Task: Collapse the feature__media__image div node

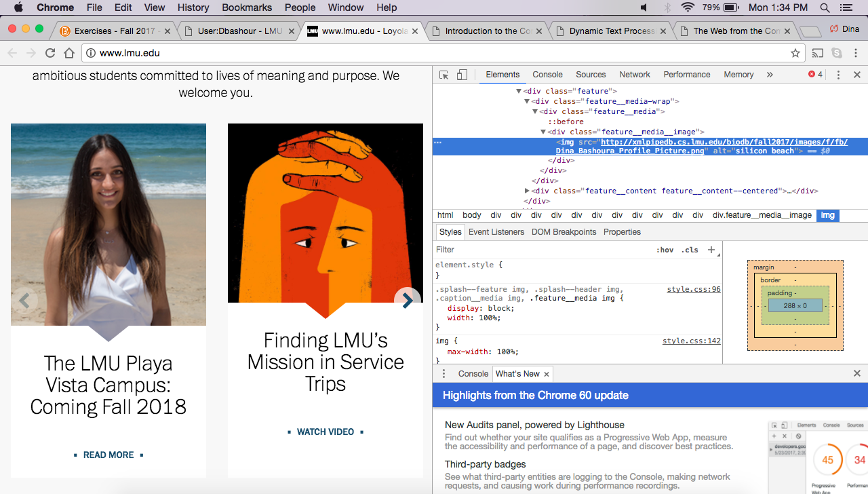Action: pyautogui.click(x=543, y=132)
